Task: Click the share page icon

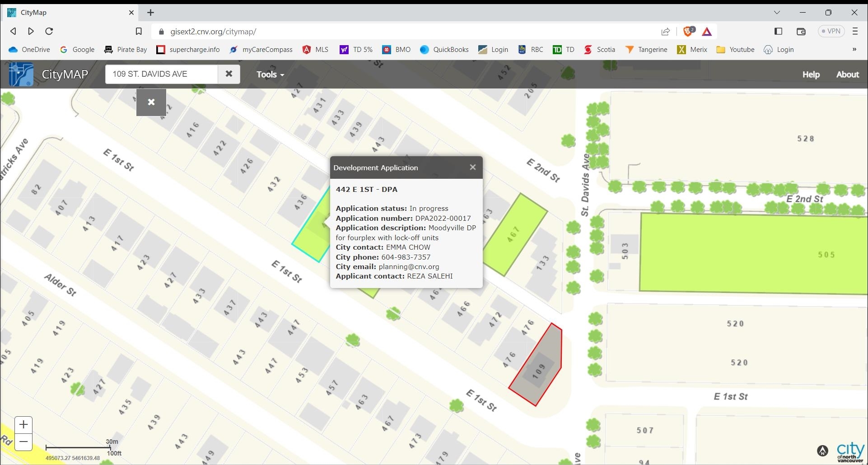Action: click(x=665, y=32)
